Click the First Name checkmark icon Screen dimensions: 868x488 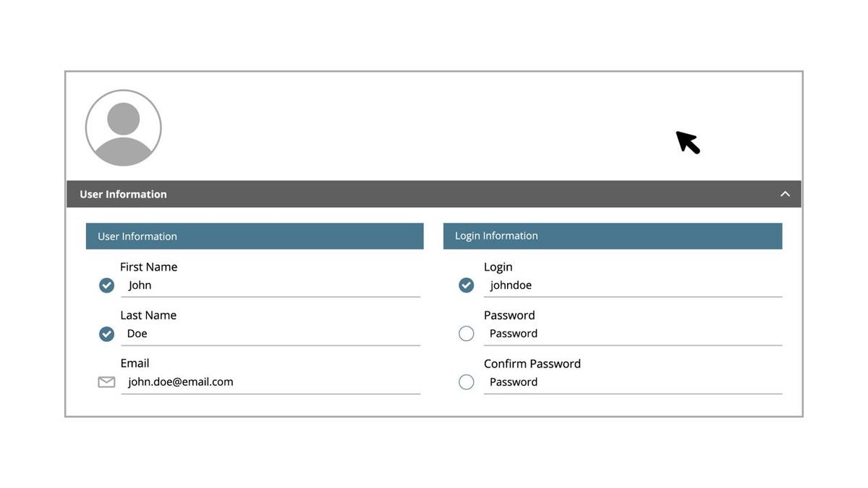click(x=106, y=285)
